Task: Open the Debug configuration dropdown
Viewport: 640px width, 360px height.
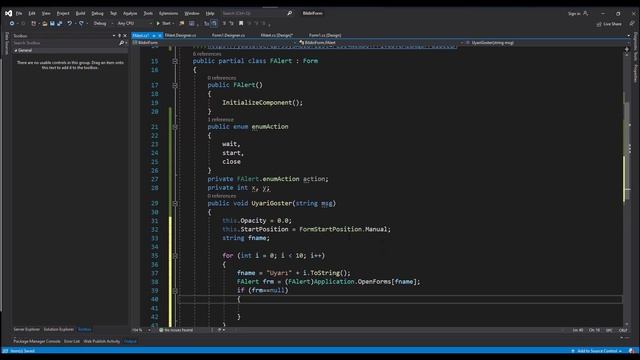Action: pos(103,24)
